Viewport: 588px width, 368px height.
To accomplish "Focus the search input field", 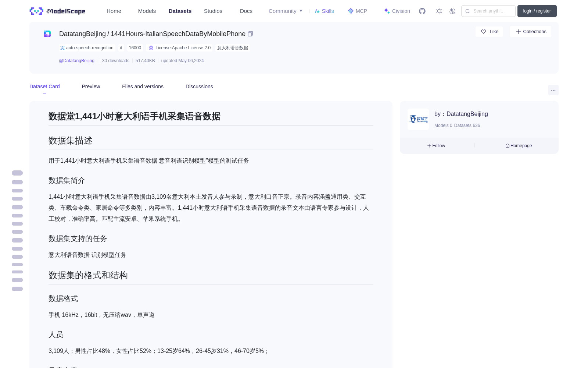I will (x=488, y=11).
